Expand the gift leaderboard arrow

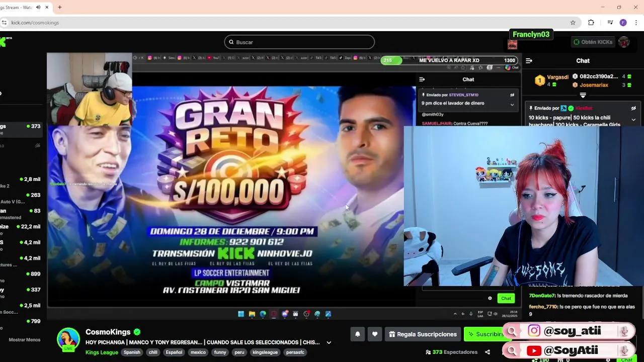(x=583, y=95)
